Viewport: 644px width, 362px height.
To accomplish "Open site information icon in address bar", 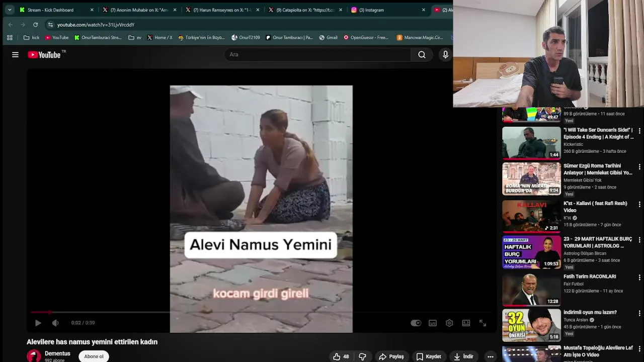I will [x=50, y=25].
